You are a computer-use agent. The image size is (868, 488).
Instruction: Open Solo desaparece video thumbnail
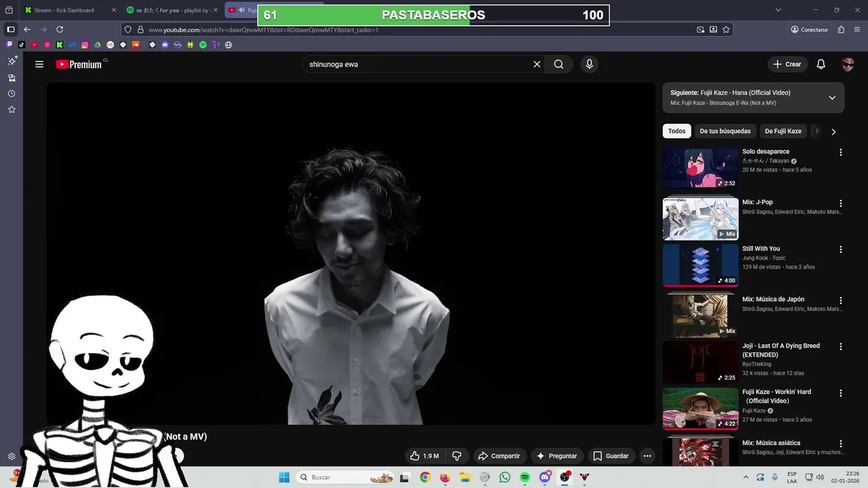tap(701, 168)
